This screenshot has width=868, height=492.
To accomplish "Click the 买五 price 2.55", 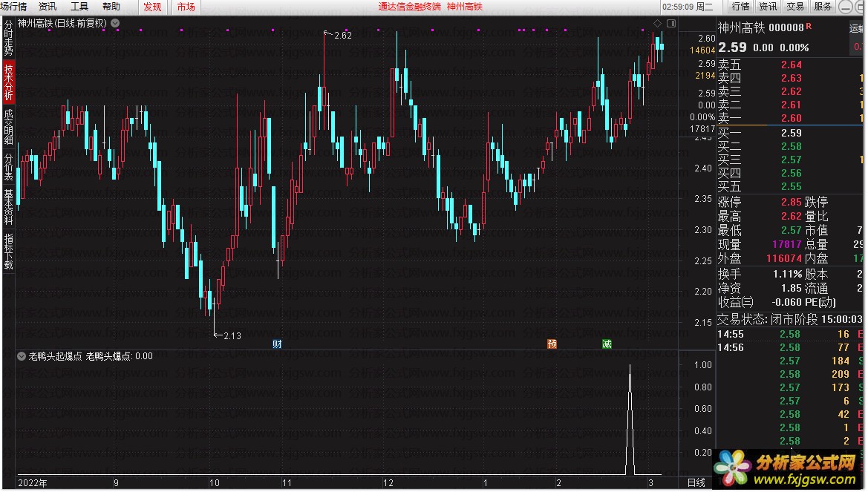I will pos(791,186).
